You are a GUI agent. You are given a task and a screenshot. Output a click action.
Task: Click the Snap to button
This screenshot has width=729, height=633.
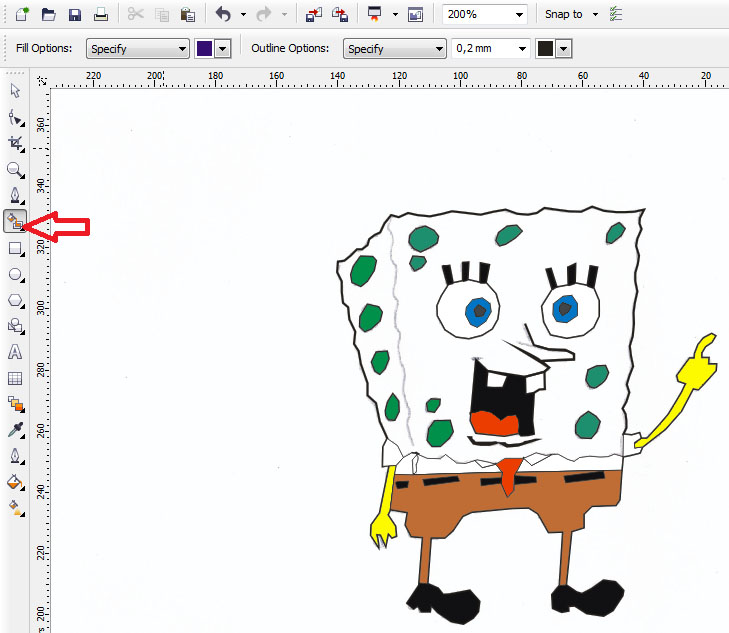pos(563,14)
